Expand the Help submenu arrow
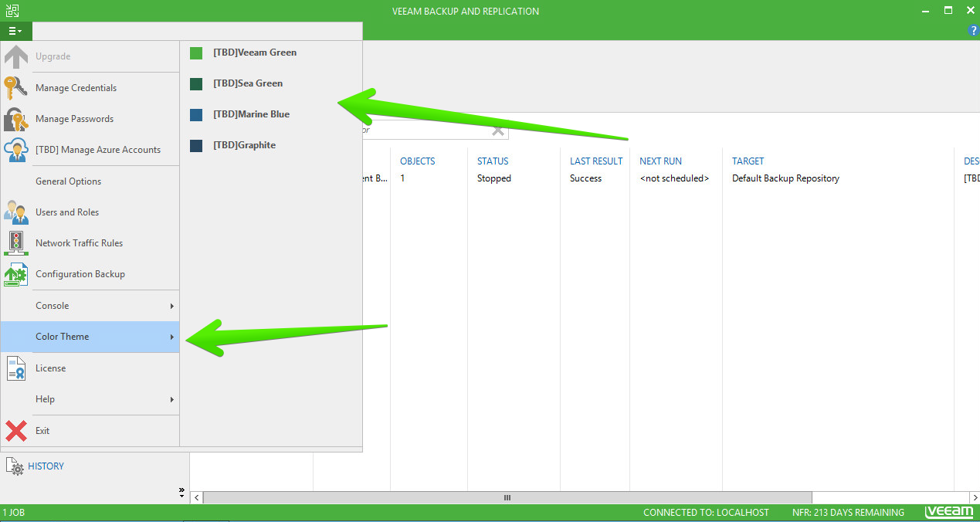Screen dimensions: 980x522 [171, 400]
